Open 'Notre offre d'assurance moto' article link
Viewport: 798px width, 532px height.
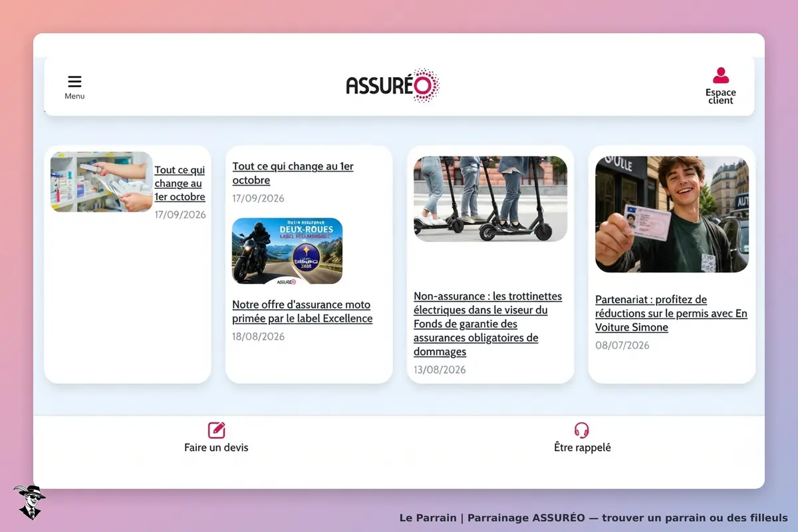point(303,312)
